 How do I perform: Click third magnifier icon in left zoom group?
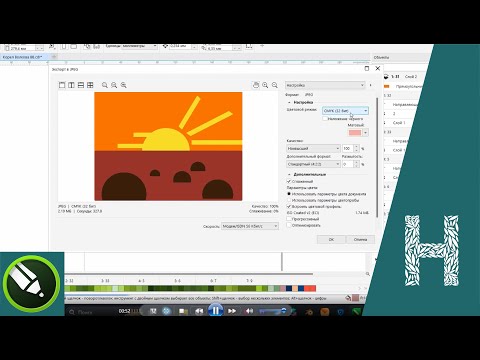124,85
